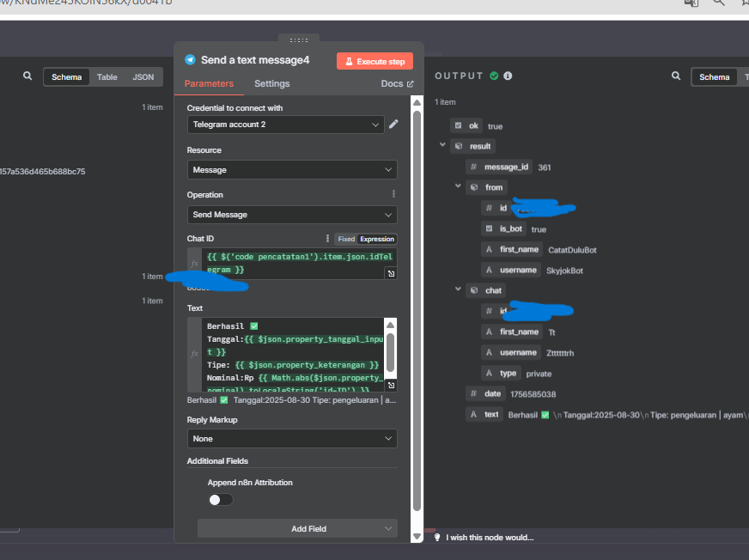This screenshot has width=749, height=560.
Task: Open the Docs link
Action: (x=397, y=83)
